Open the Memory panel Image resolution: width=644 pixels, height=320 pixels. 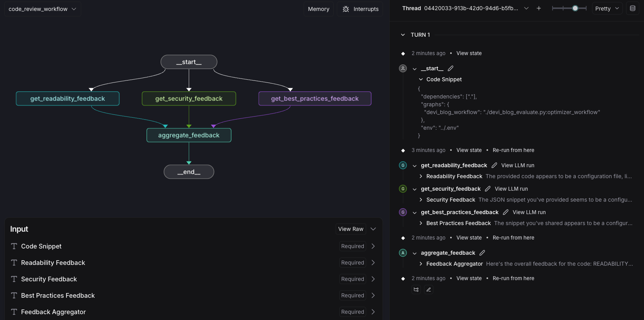[x=318, y=9]
